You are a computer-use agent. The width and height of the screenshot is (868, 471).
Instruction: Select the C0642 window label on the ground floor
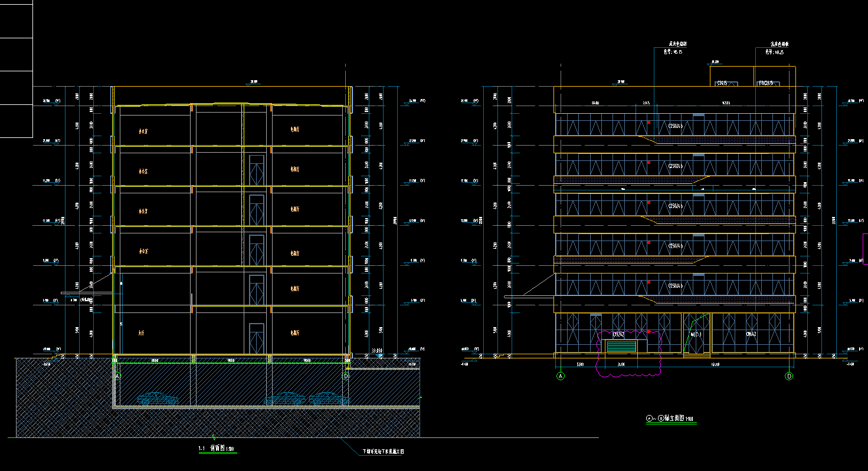[x=751, y=335]
